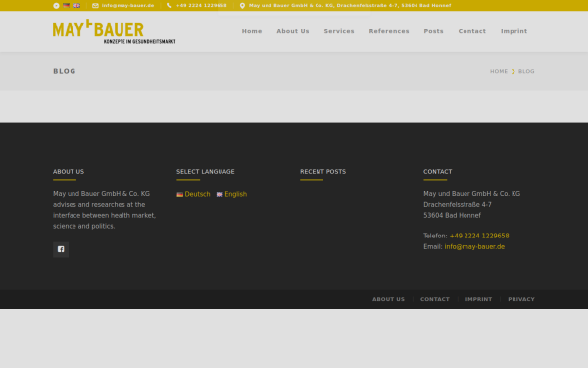Click the phone number in the top bar
This screenshot has width=588, height=368.
click(x=201, y=5)
